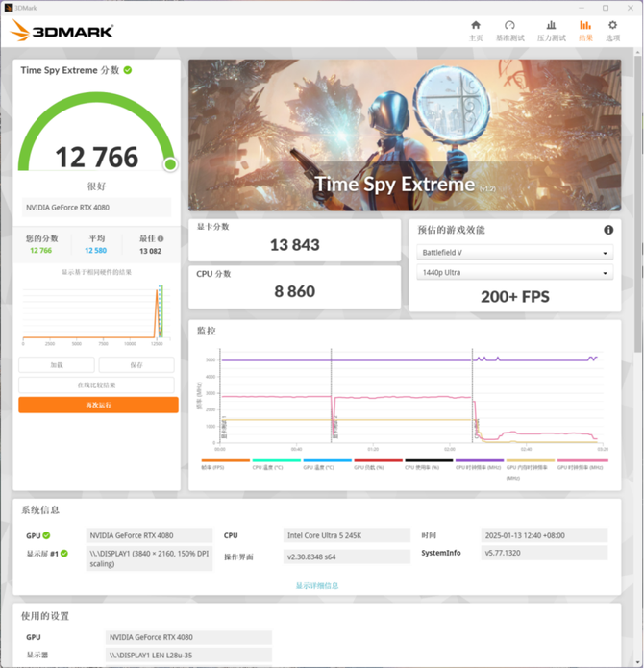The image size is (644, 668).
Task: Click the green check next to 显示屏 #1
Action: [64, 554]
